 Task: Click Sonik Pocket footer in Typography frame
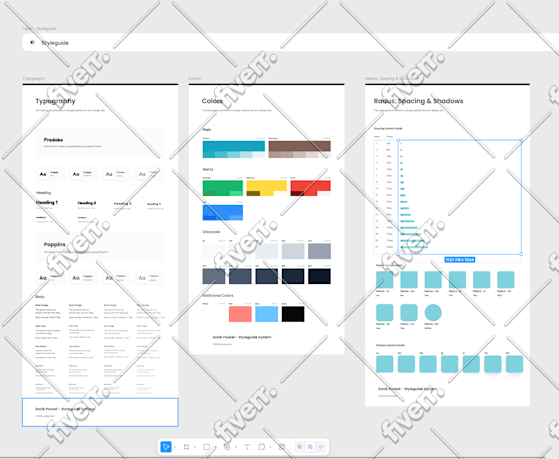65,409
